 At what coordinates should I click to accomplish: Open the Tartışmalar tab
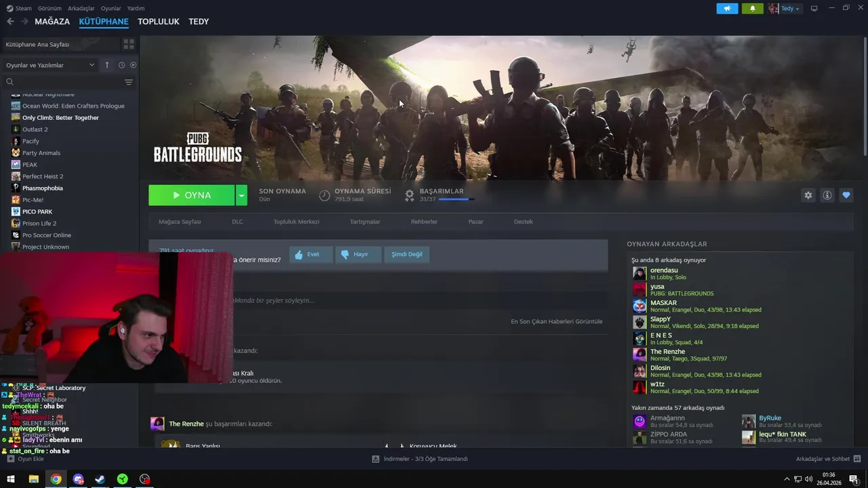coord(365,222)
